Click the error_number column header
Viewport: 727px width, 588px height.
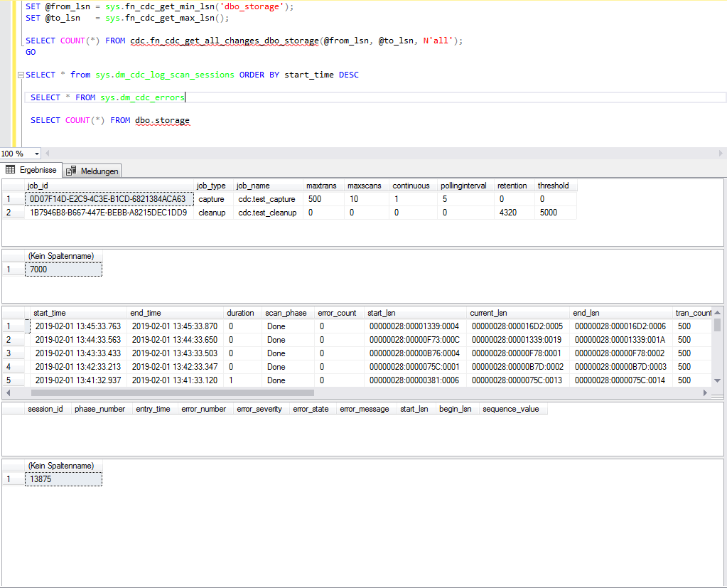(x=203, y=409)
